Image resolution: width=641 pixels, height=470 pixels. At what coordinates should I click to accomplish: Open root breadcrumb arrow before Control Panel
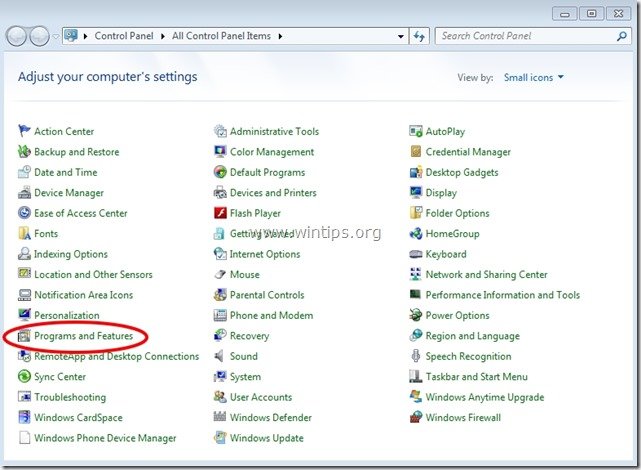pyautogui.click(x=85, y=36)
